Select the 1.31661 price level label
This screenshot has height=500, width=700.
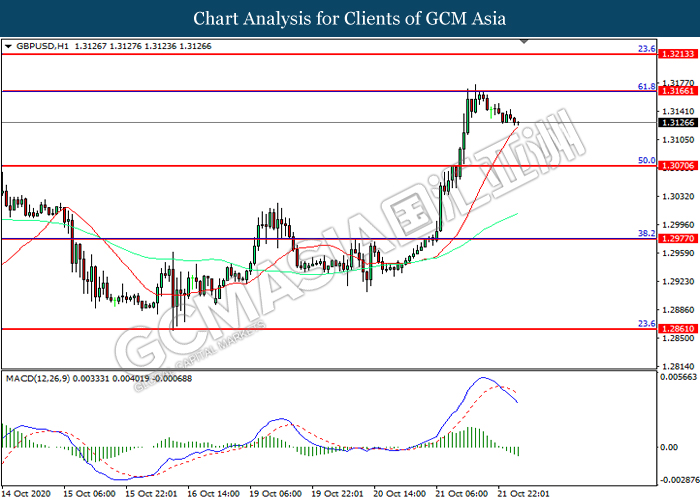click(x=678, y=91)
